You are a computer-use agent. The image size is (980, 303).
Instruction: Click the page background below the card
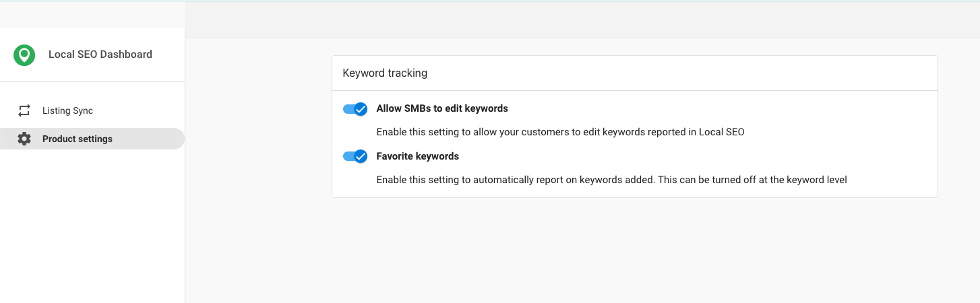[582, 249]
